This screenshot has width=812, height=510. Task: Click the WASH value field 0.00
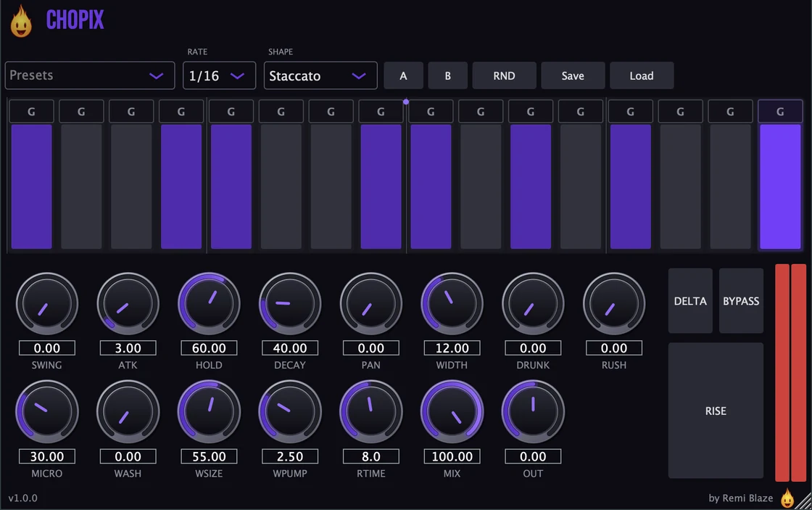coord(128,456)
